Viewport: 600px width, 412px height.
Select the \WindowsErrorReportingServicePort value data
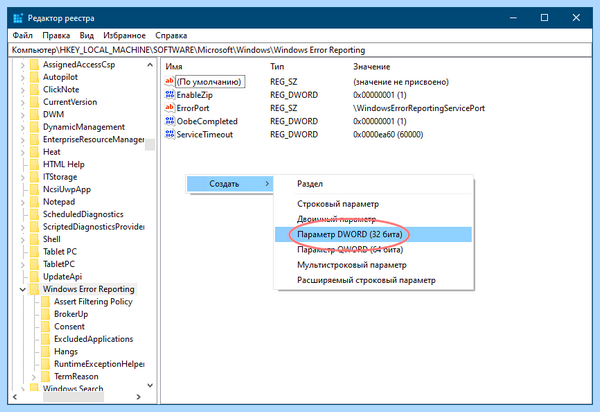(419, 108)
